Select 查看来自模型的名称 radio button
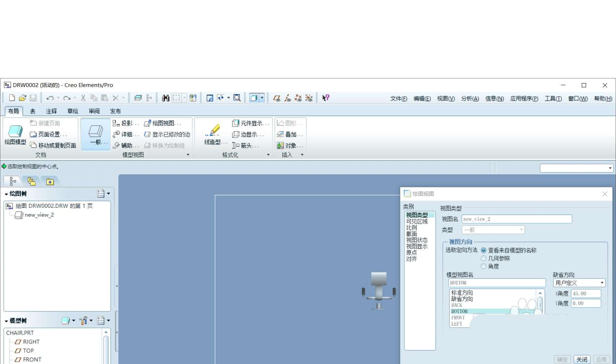 click(484, 250)
